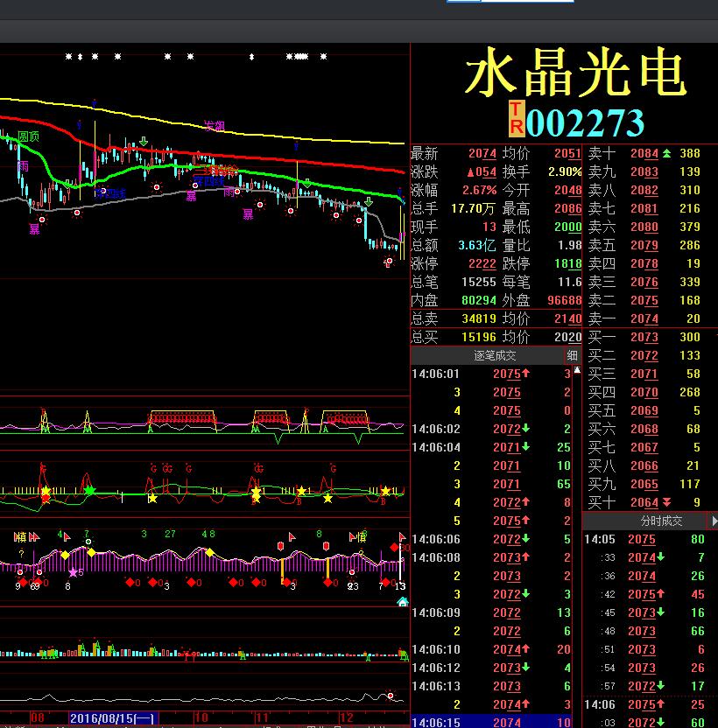Click the 总手 value 17.70万
Image resolution: width=718 pixels, height=728 pixels.
473,208
